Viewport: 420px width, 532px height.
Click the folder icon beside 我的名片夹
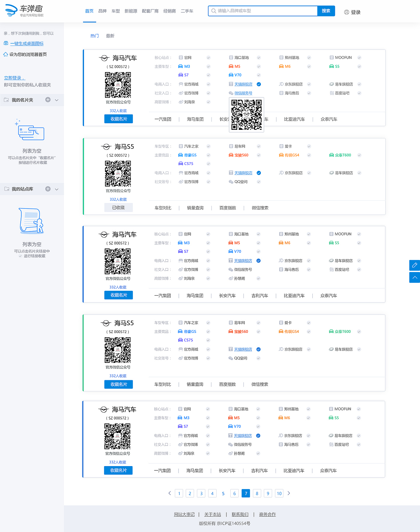[x=6, y=100]
